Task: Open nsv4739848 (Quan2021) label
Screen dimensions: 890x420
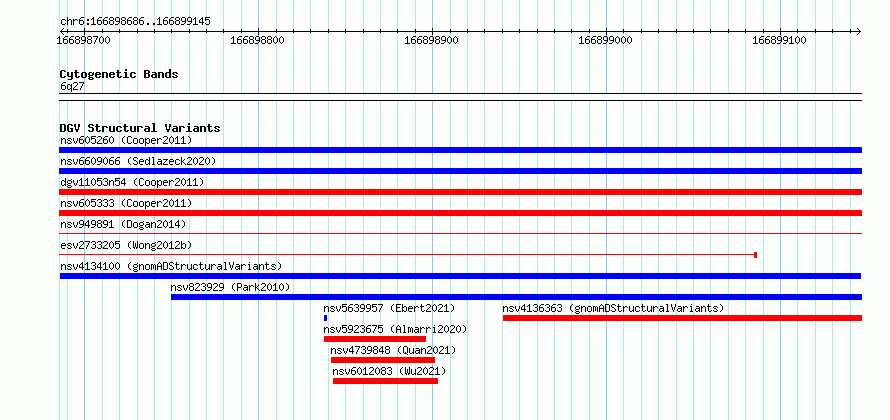Action: tap(393, 350)
